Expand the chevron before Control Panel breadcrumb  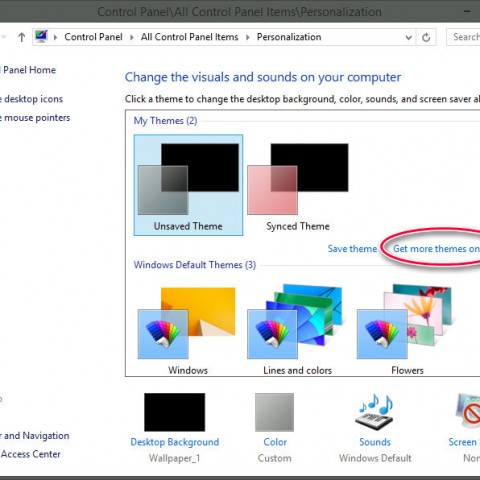coord(55,37)
